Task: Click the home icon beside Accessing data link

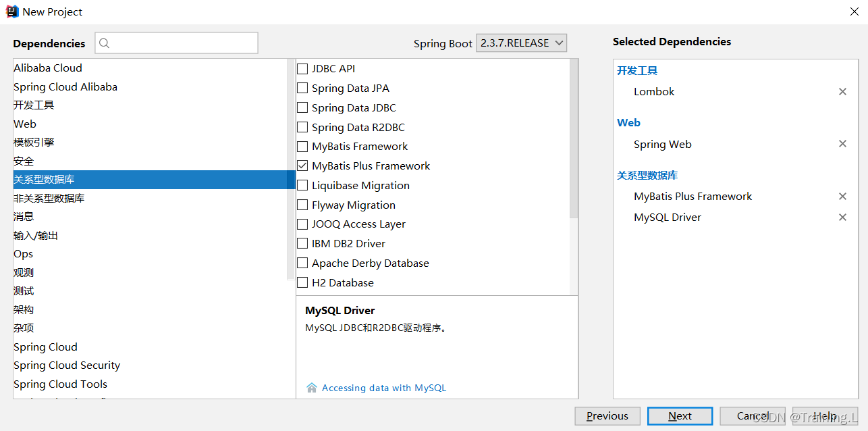Action: click(312, 388)
